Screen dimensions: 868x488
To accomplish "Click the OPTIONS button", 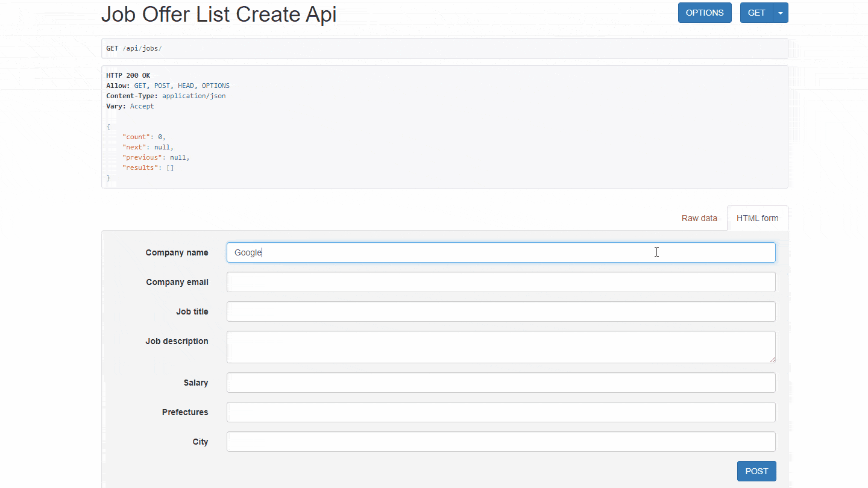I will (705, 13).
